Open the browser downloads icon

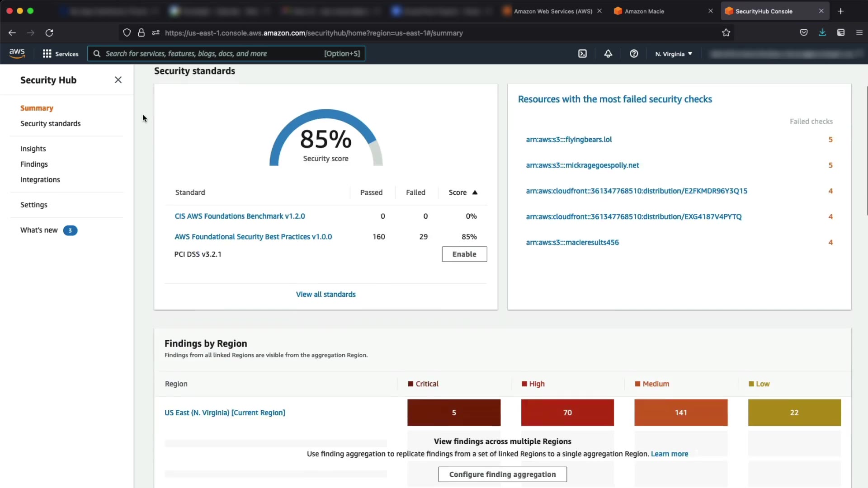(822, 33)
